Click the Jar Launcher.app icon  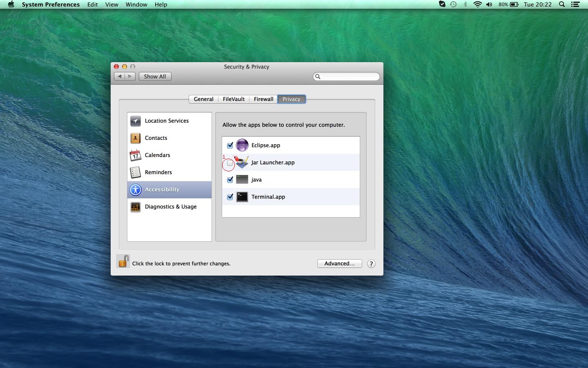coord(242,162)
